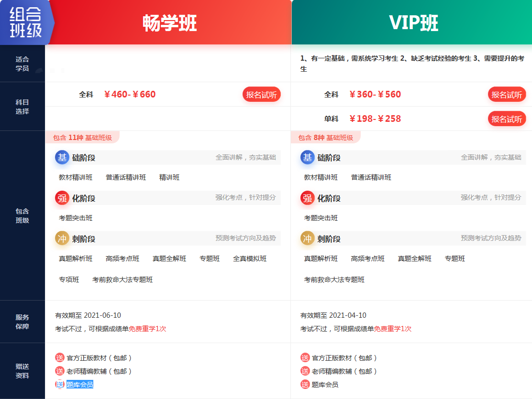Click the 赠送资料 sidebar label

(x=22, y=371)
